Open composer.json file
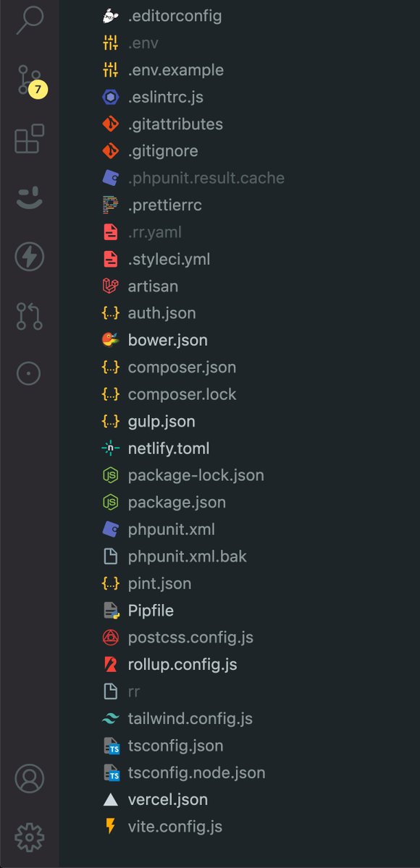The width and height of the screenshot is (420, 868). [182, 367]
